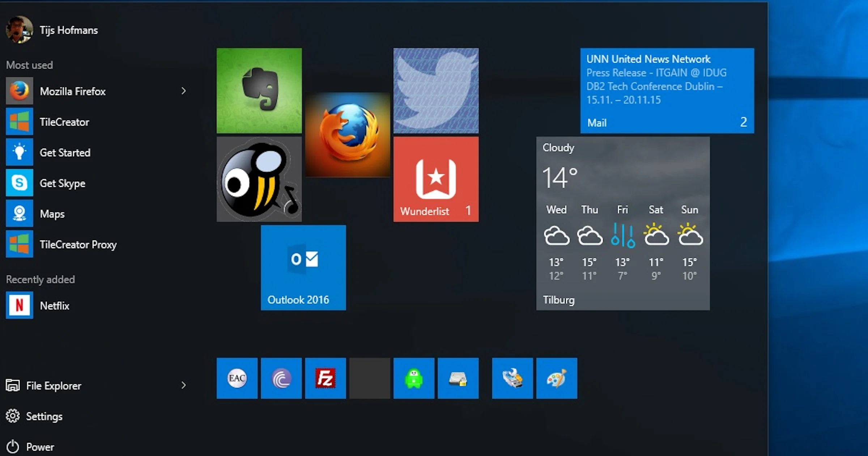Click the 14° current temperature
Screen dimensions: 868x456
(559, 177)
